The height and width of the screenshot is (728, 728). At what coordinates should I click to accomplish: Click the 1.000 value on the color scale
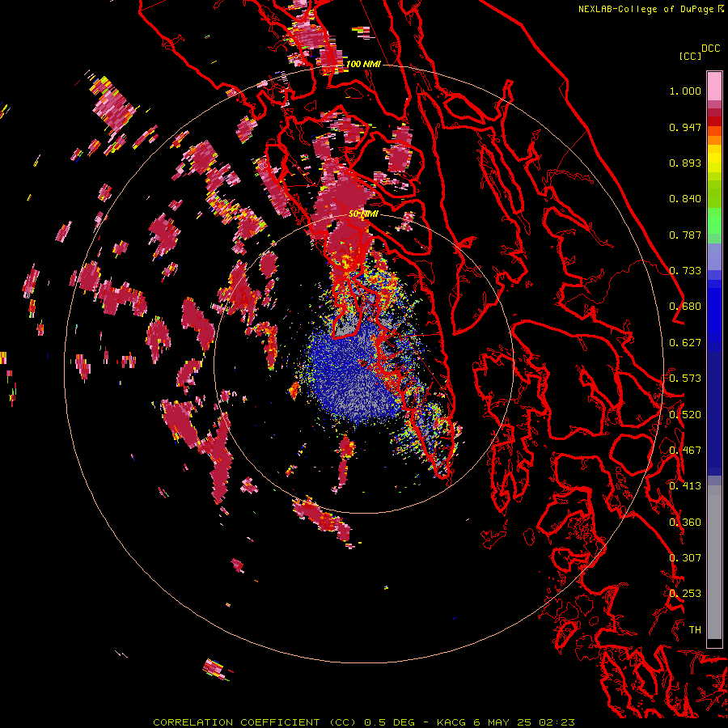[685, 91]
